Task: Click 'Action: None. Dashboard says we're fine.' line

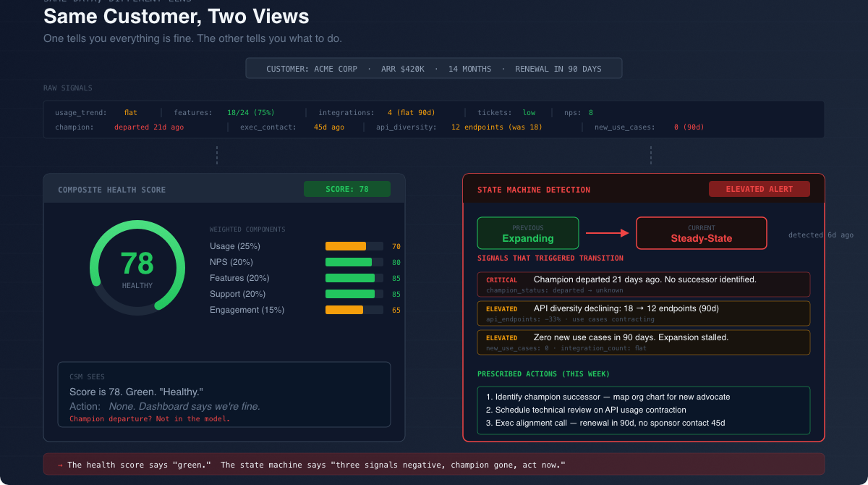Action: click(165, 406)
